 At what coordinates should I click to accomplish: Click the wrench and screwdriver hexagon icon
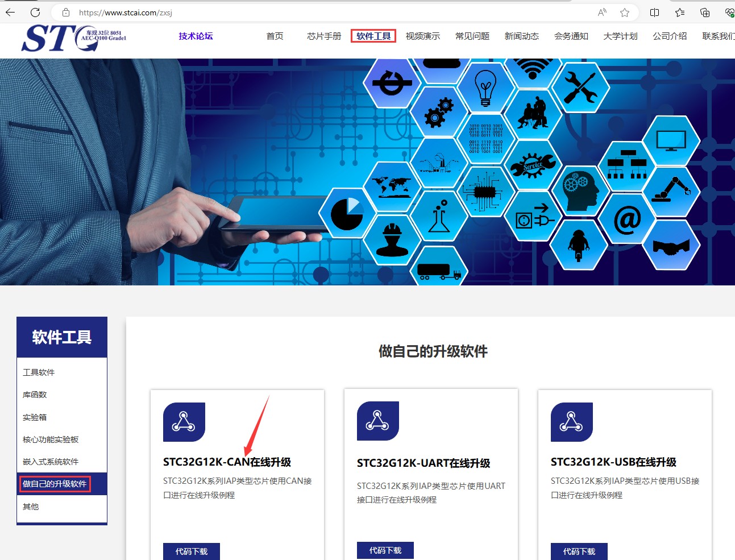point(580,88)
